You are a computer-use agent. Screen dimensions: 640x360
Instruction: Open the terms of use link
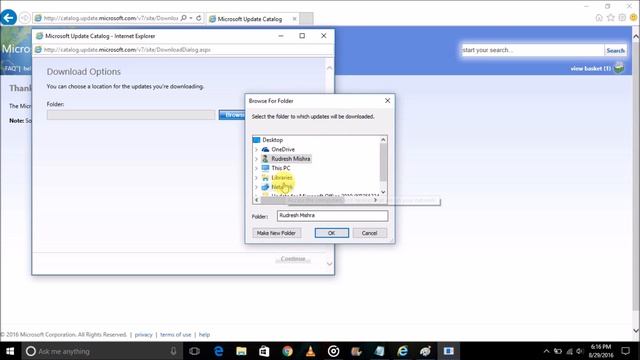pos(176,335)
